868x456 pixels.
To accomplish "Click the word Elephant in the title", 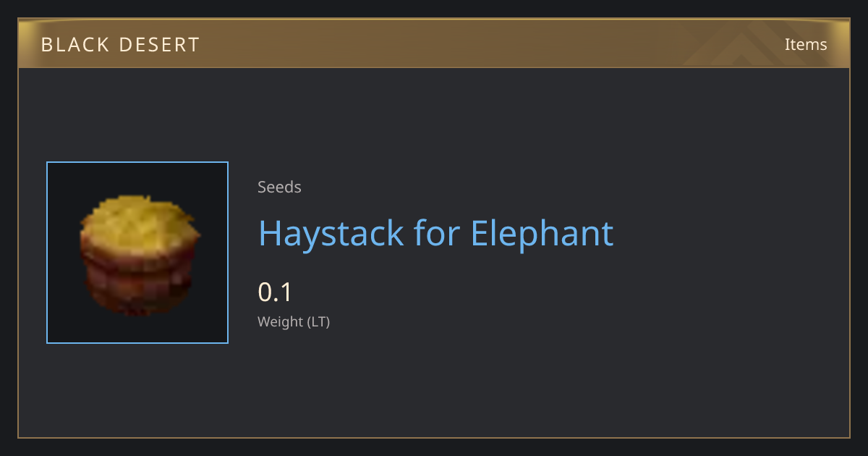I will pyautogui.click(x=542, y=233).
